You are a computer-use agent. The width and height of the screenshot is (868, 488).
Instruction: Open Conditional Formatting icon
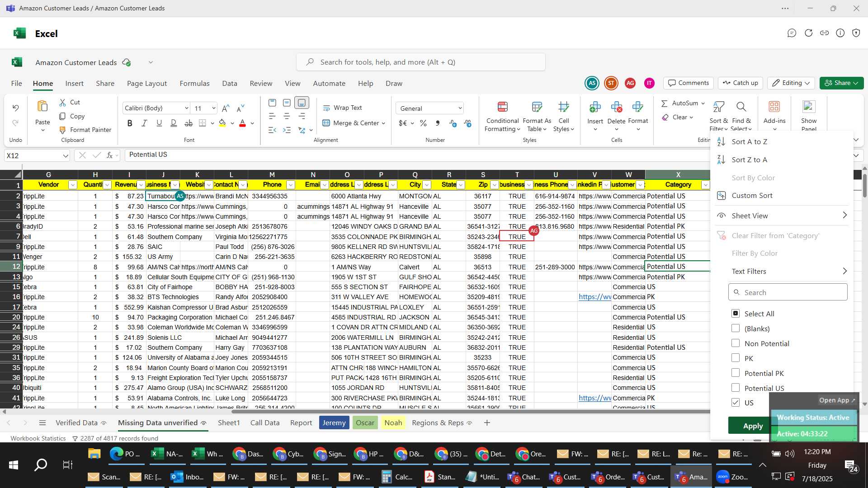[x=502, y=107]
